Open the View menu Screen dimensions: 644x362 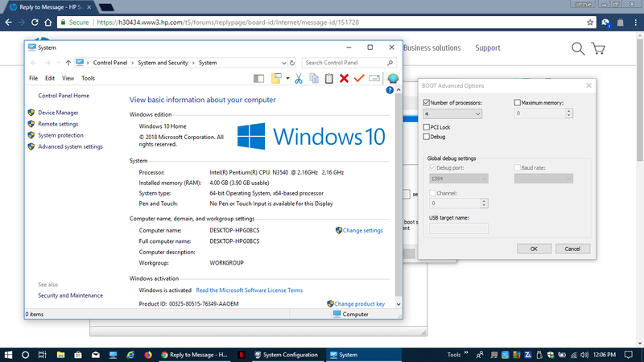[68, 78]
